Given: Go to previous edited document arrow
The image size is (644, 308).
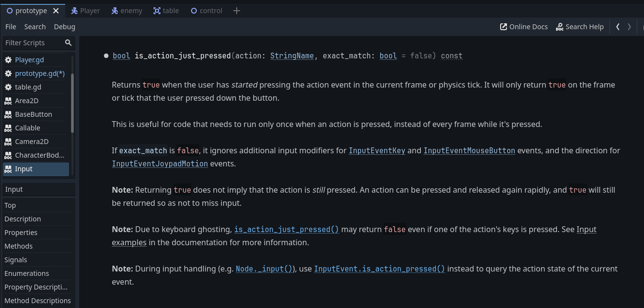Looking at the screenshot, I should (x=618, y=27).
